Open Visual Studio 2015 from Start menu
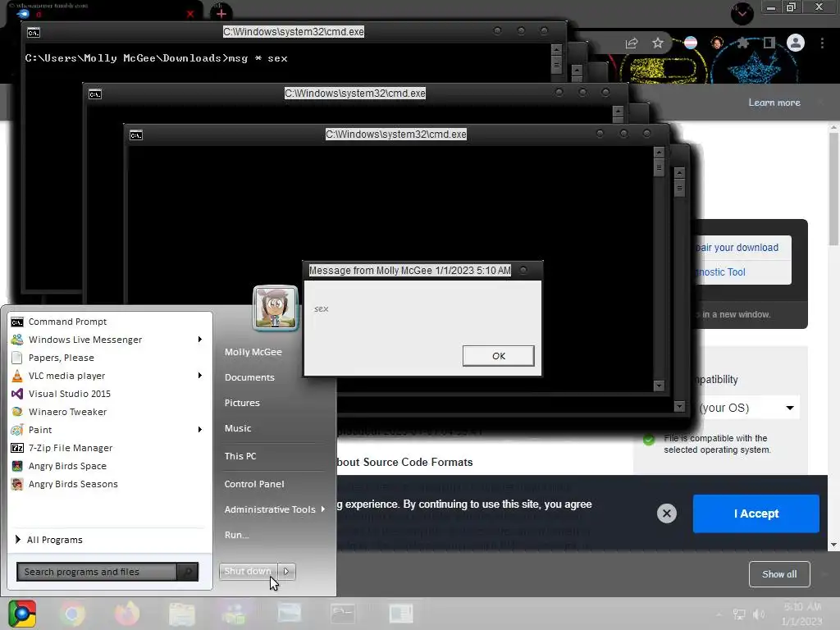 (x=110, y=394)
